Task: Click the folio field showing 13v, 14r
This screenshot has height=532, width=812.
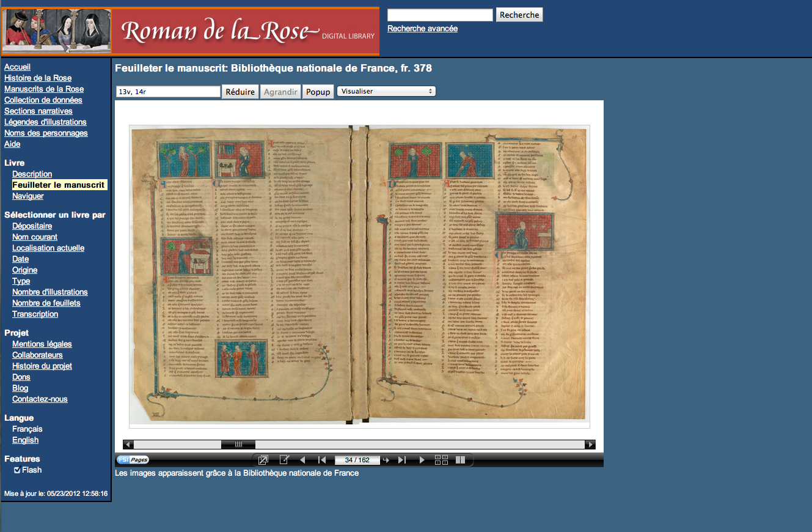Action: [167, 92]
